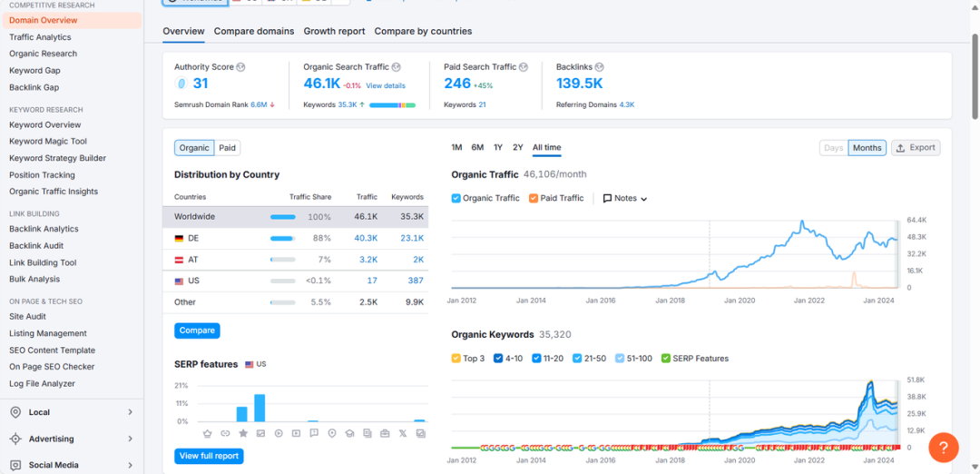The height and width of the screenshot is (474, 980).
Task: Click the link chain SERP feature icon
Action: [225, 433]
